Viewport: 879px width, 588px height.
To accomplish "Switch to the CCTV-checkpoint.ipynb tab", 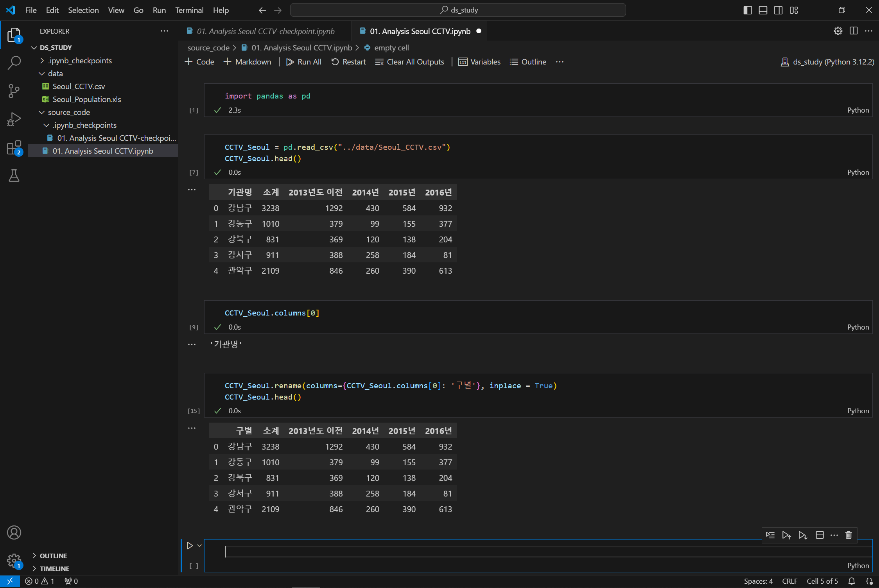I will (265, 31).
